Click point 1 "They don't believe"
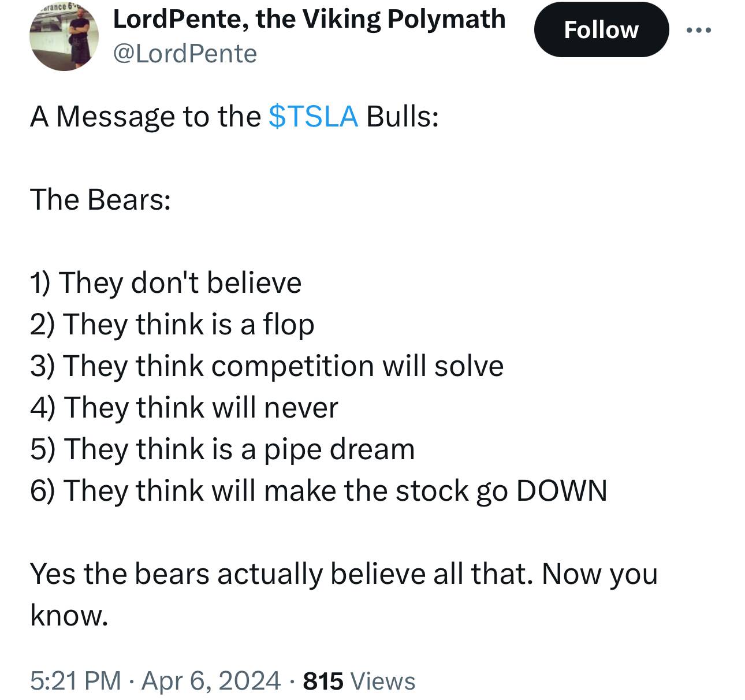This screenshot has width=745, height=700. (166, 283)
